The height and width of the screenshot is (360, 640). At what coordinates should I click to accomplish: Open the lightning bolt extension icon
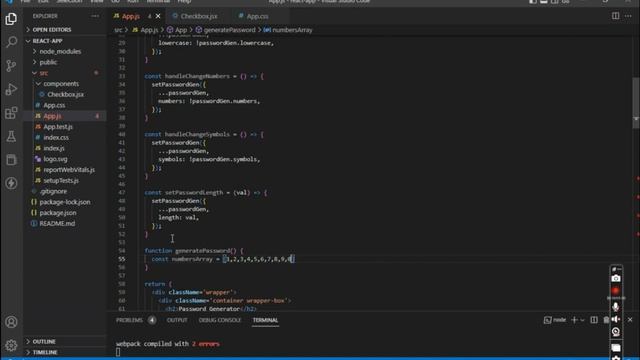[x=11, y=183]
